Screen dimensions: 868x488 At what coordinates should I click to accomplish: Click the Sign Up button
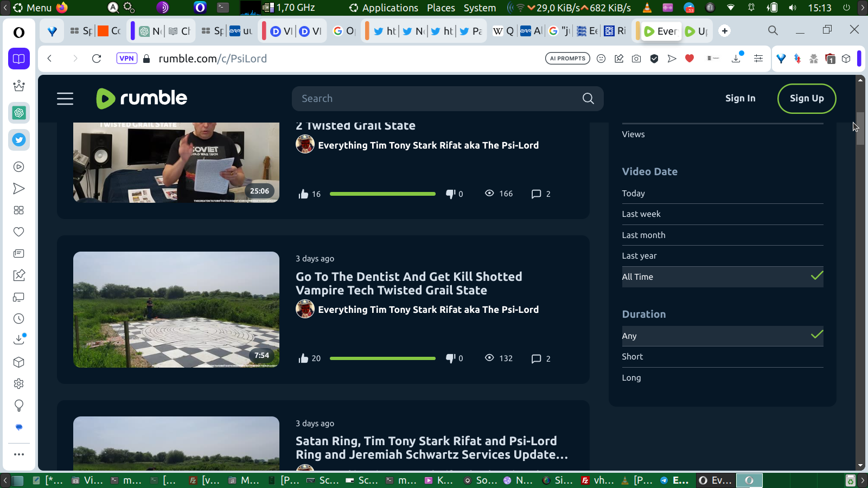[807, 99]
